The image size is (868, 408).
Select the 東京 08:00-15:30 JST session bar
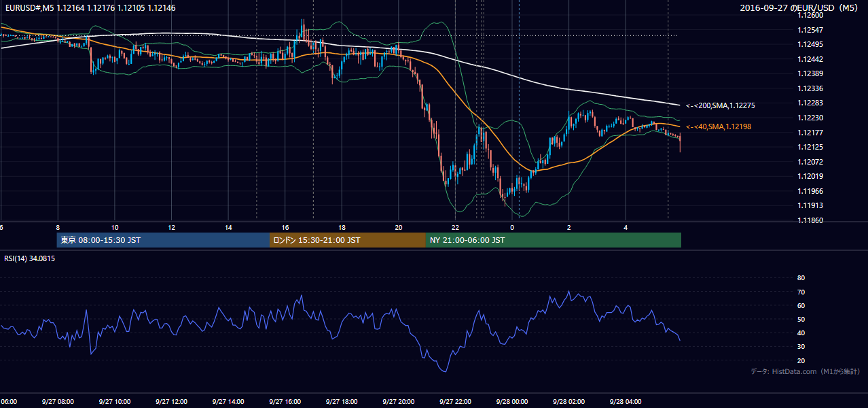coord(163,240)
